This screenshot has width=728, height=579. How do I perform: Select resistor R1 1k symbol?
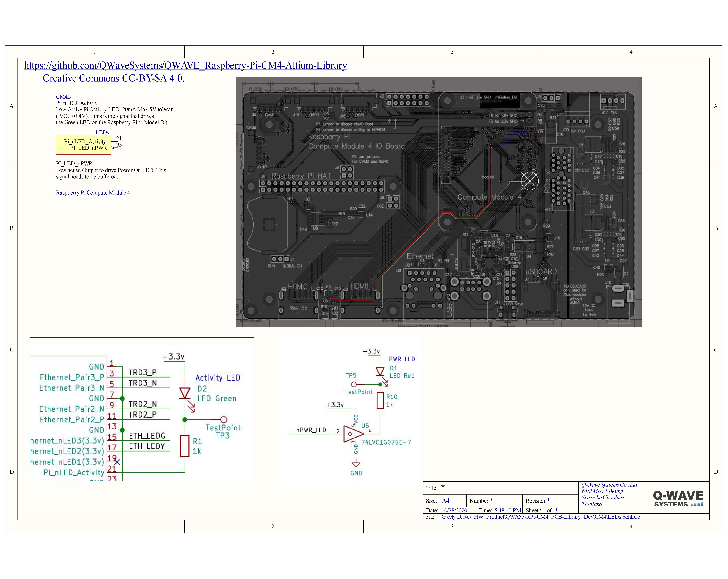tap(185, 446)
